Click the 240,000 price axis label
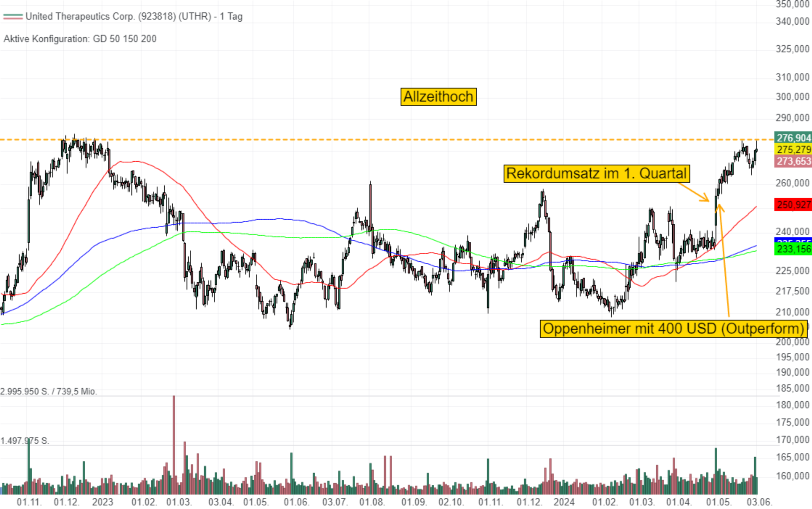 [792, 231]
